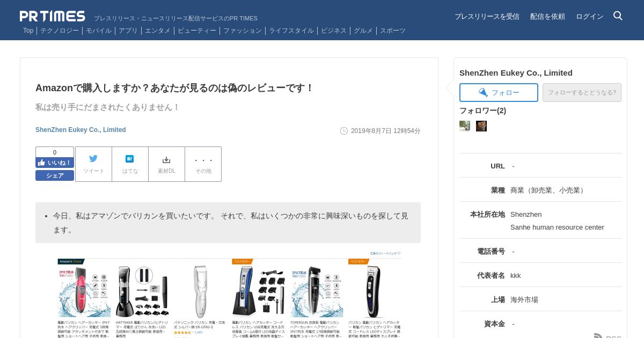Click 配信を依頼 link in header
The width and height of the screenshot is (644, 338).
[x=547, y=17]
